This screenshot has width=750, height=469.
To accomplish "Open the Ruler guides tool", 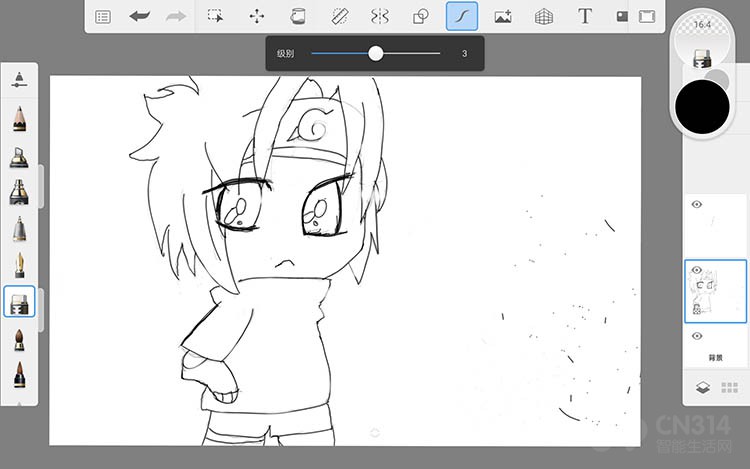I will click(x=340, y=16).
